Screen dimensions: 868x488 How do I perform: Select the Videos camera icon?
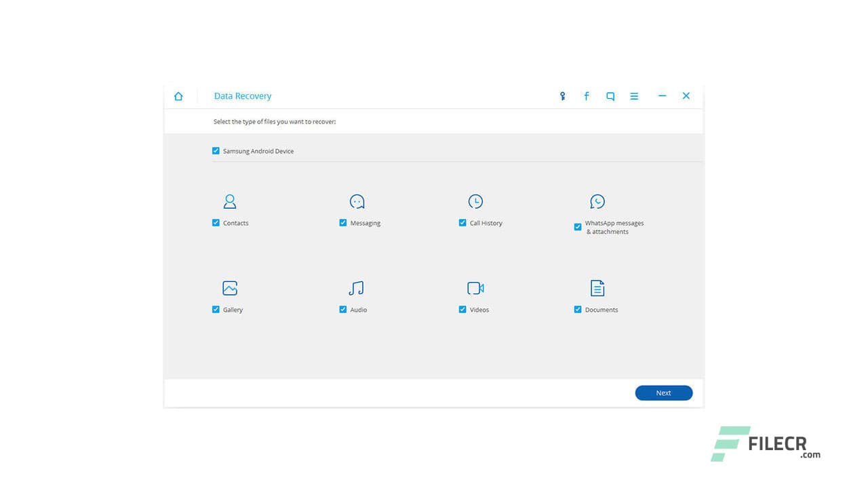click(x=475, y=288)
